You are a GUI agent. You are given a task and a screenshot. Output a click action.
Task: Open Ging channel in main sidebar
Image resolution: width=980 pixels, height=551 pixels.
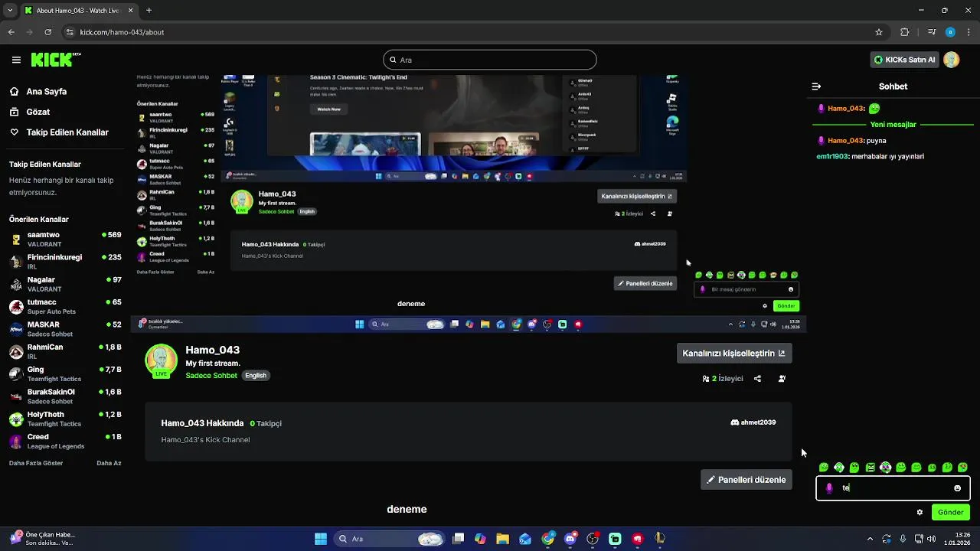point(65,374)
